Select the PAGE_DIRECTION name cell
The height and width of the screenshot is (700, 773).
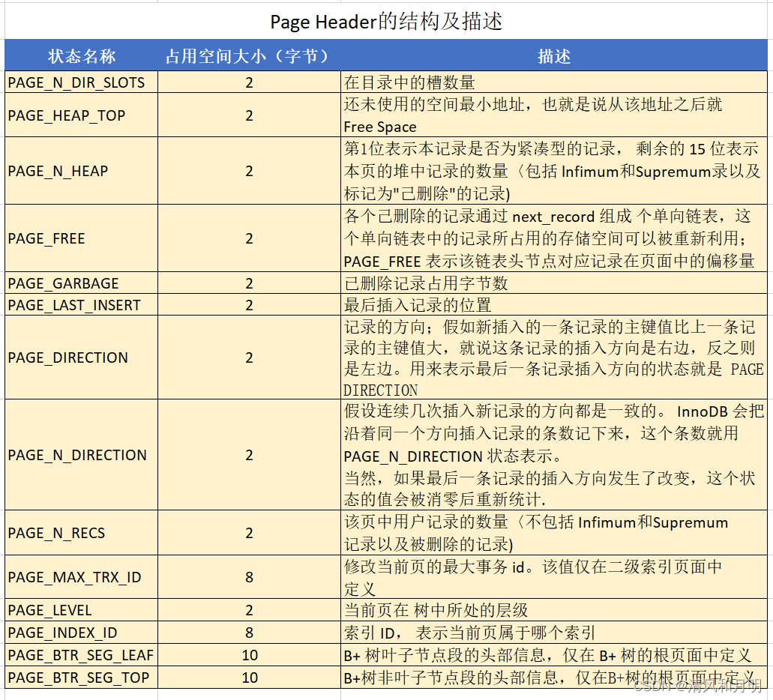(x=81, y=357)
